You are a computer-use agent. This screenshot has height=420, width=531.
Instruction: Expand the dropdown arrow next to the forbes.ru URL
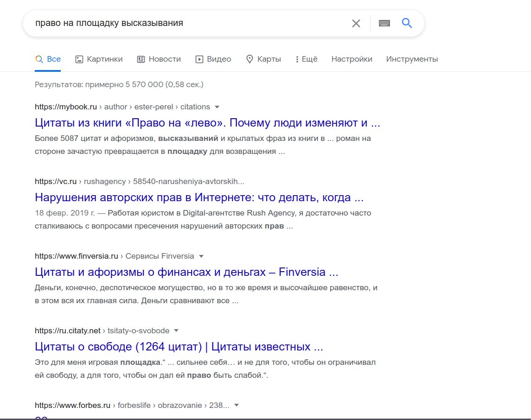(237, 406)
